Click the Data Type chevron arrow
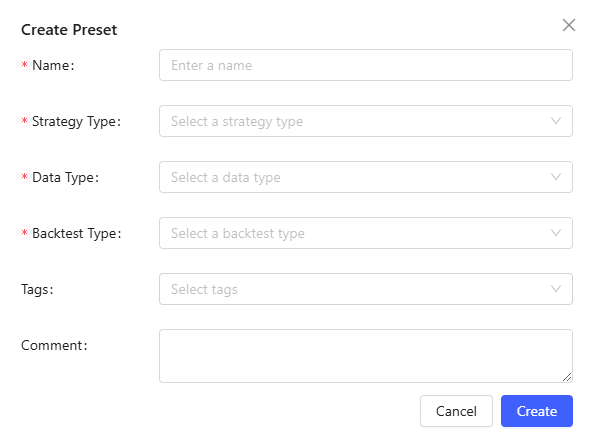 (556, 177)
